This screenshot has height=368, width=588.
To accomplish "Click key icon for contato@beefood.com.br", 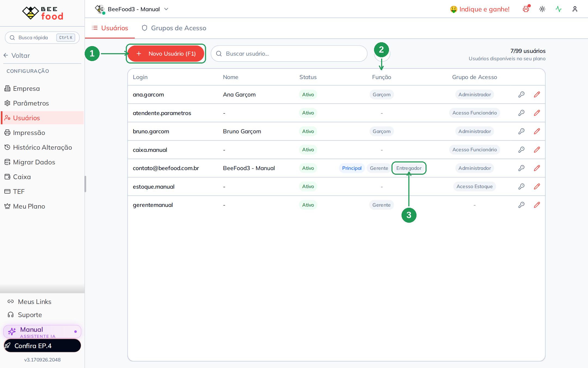I will point(521,168).
